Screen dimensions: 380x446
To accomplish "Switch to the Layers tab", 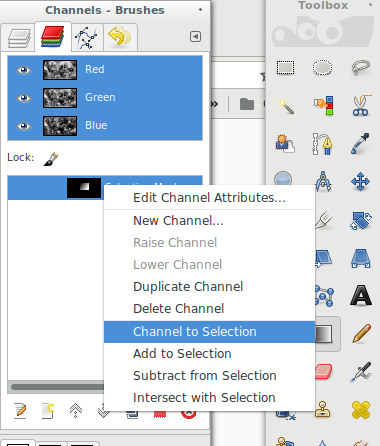I will click(18, 37).
